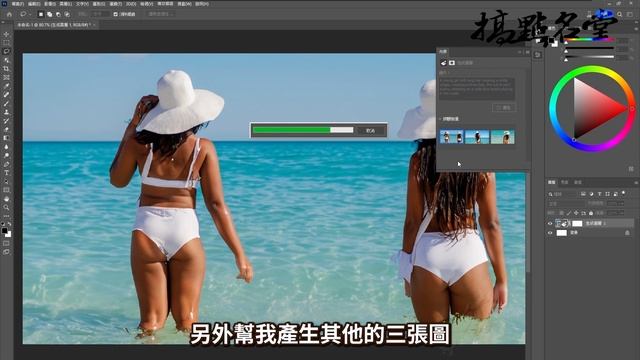
Task: Click the hue ring of the color wheel
Action: (x=592, y=70)
